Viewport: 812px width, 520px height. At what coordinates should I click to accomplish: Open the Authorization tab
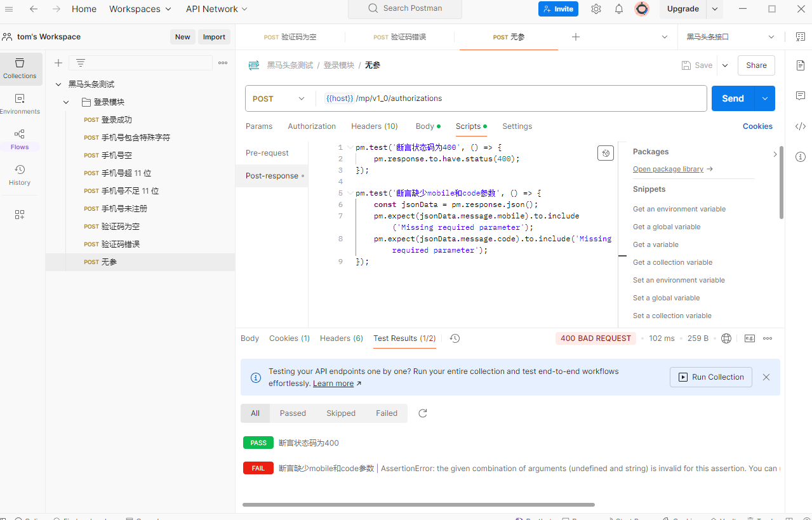pyautogui.click(x=312, y=126)
